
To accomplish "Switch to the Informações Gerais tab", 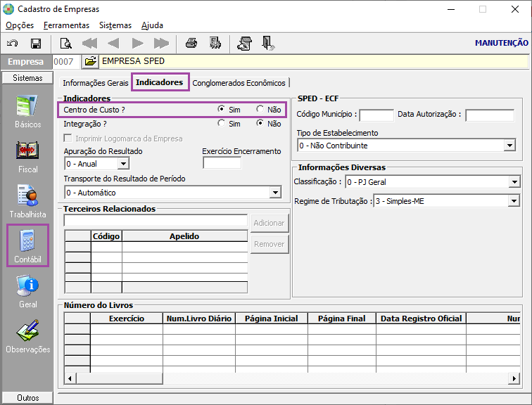I will [x=95, y=83].
